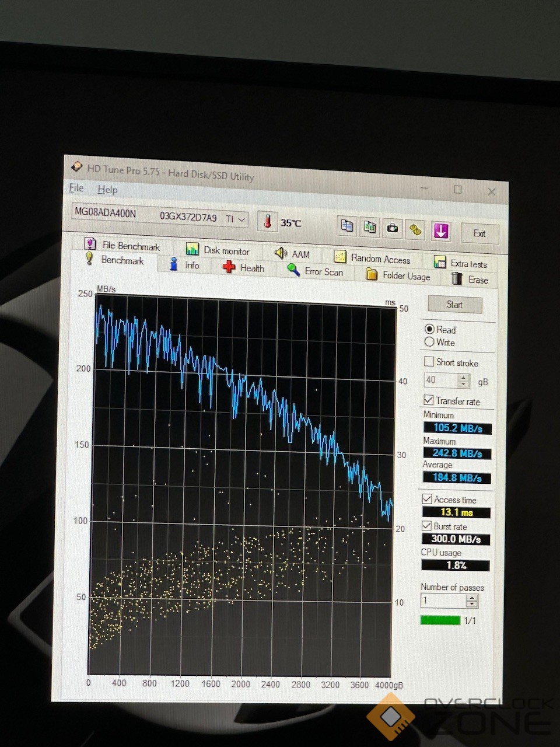Toggle the Transfer rate checkbox
The image size is (560, 747).
(x=429, y=400)
